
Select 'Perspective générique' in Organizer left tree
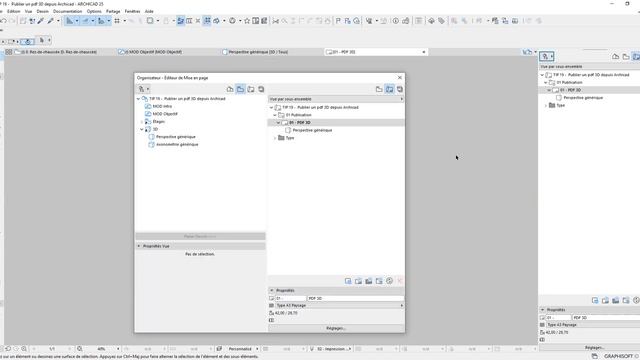coord(176,137)
